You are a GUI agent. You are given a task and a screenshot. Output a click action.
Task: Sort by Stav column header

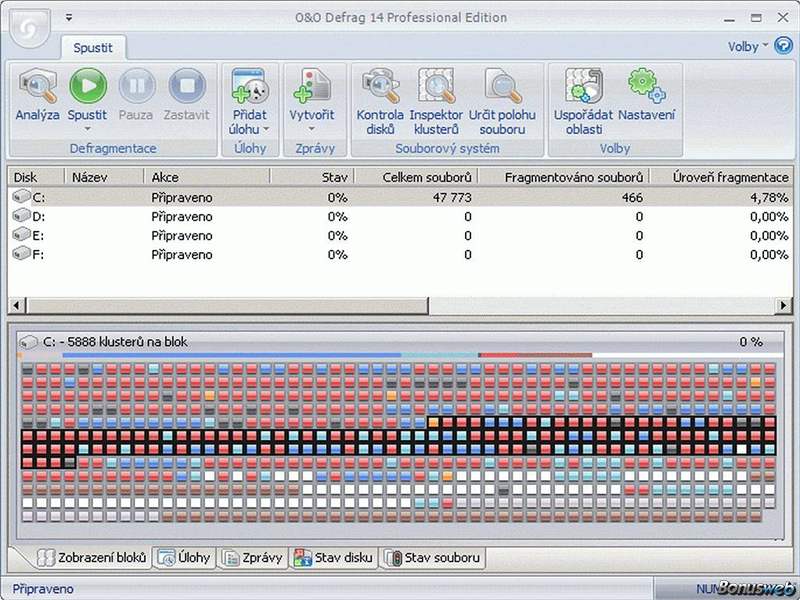click(x=312, y=177)
